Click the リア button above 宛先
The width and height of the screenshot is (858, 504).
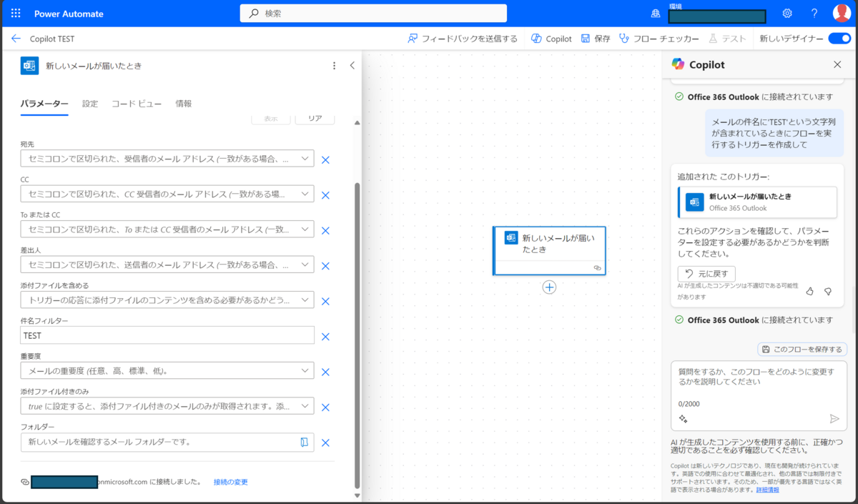point(315,119)
